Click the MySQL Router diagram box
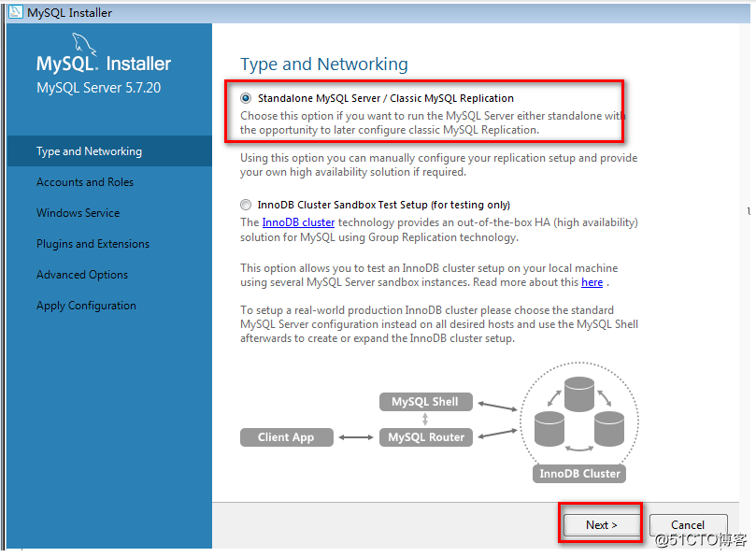This screenshot has width=756, height=557. (x=426, y=437)
